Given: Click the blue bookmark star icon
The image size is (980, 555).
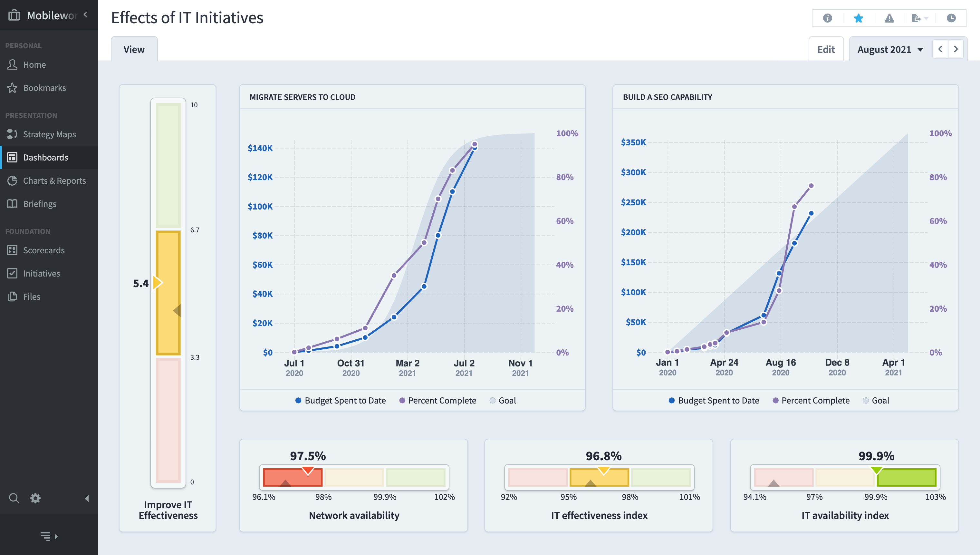Looking at the screenshot, I should pyautogui.click(x=858, y=18).
